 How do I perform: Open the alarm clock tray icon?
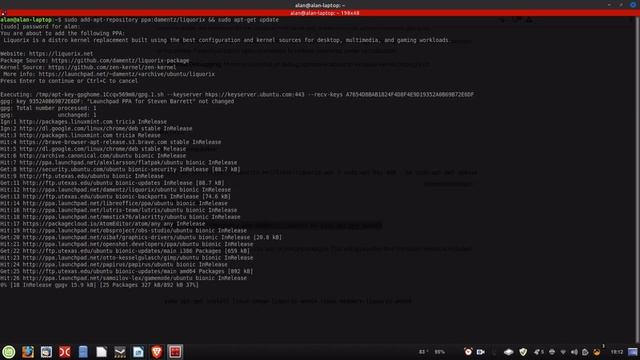tap(468, 352)
